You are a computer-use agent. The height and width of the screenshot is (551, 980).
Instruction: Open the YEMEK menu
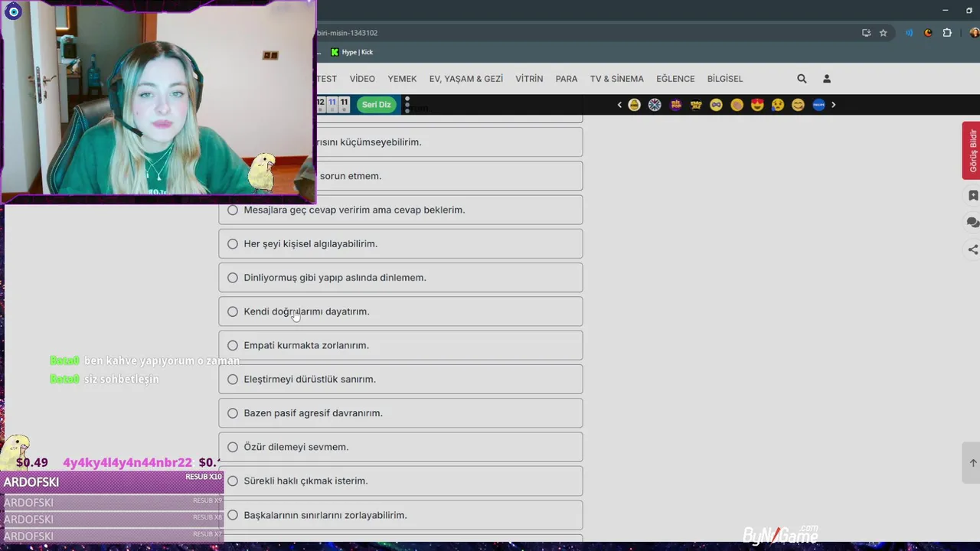[402, 79]
